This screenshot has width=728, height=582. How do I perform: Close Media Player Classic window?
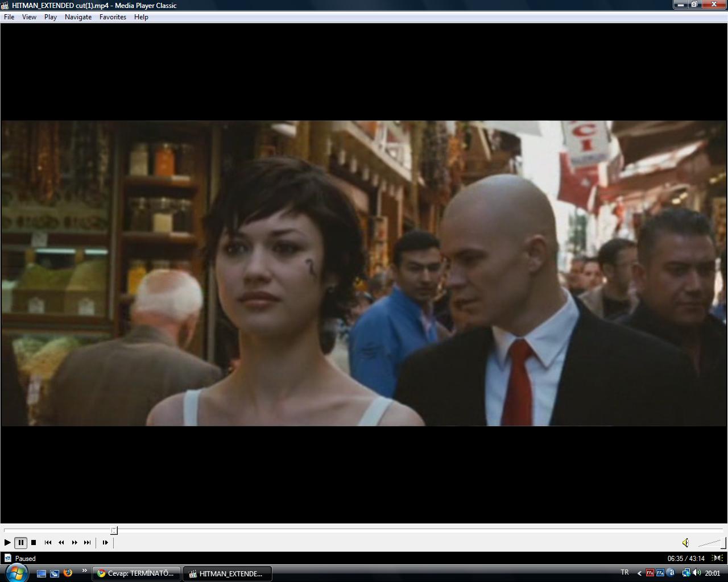coord(714,5)
